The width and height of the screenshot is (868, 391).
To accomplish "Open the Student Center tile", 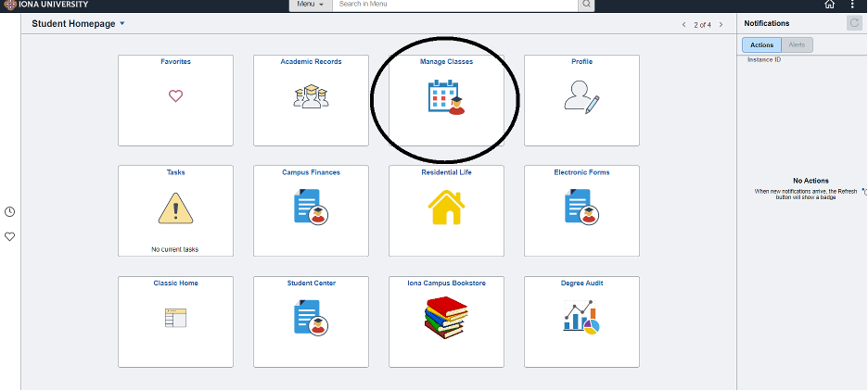I will pyautogui.click(x=311, y=320).
